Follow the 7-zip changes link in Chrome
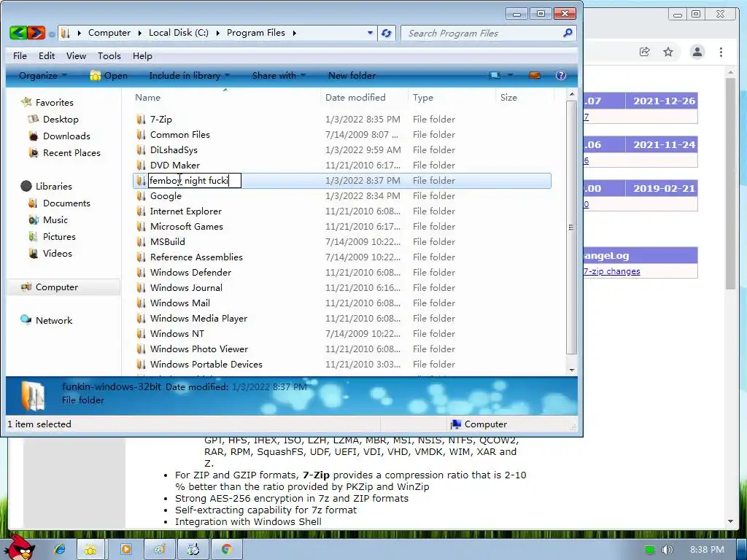Screen dimensions: 747x560 [x=612, y=271]
